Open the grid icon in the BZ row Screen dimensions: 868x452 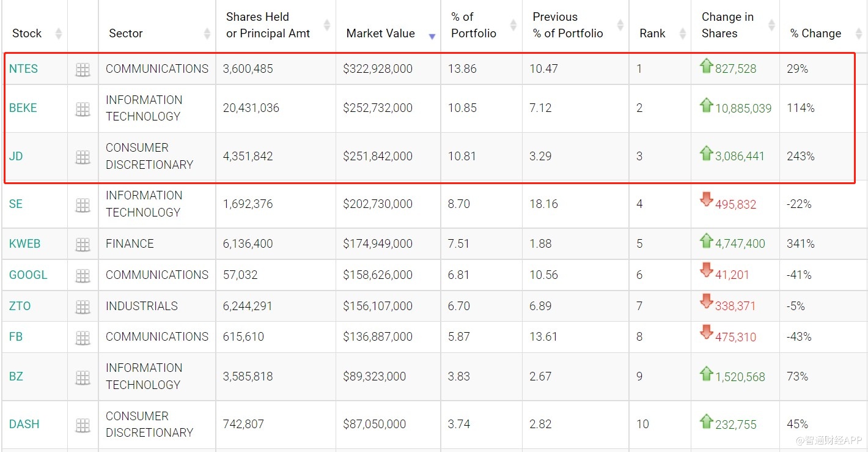pyautogui.click(x=83, y=377)
